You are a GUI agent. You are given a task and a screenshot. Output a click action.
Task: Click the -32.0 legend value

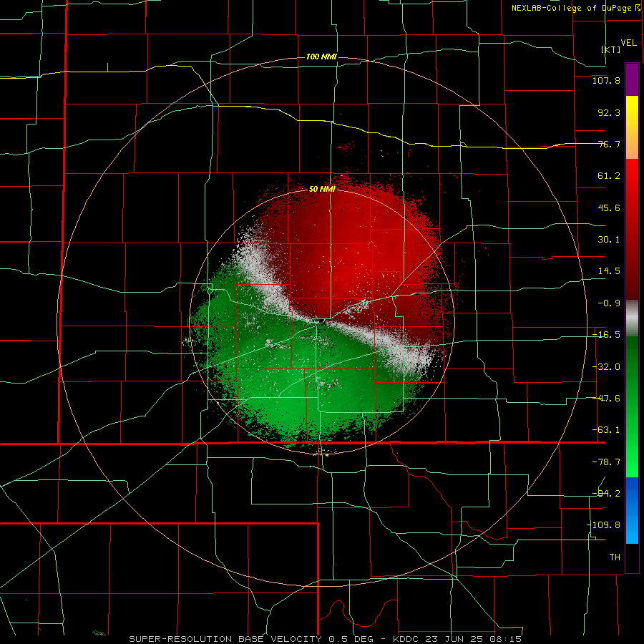(606, 367)
